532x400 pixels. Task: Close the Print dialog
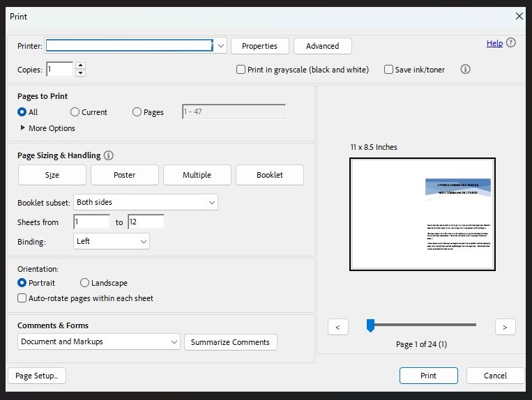coord(519,16)
